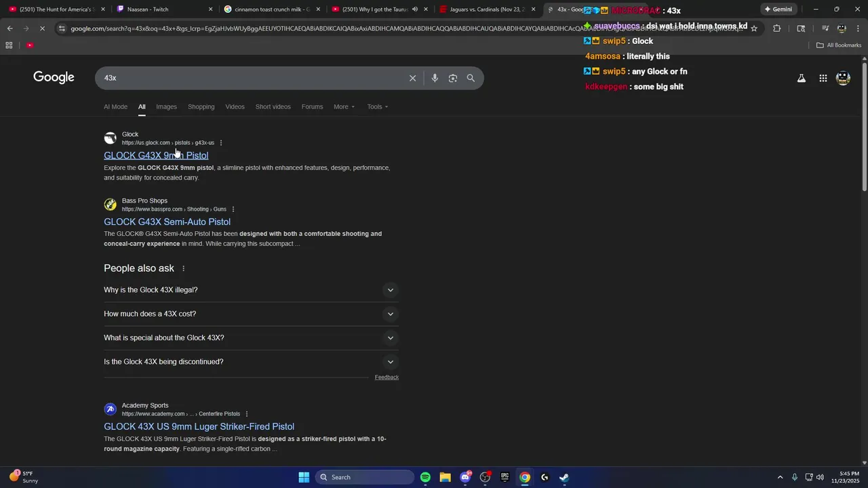Open more options for the Glock result
Viewport: 868px width, 488px height.
[x=221, y=143]
